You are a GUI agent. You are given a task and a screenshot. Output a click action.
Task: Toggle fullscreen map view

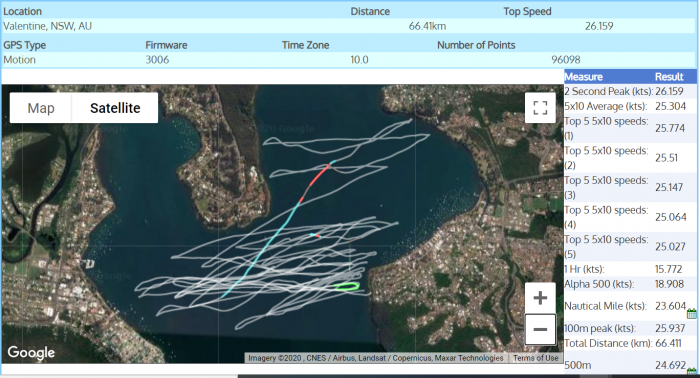(x=540, y=108)
